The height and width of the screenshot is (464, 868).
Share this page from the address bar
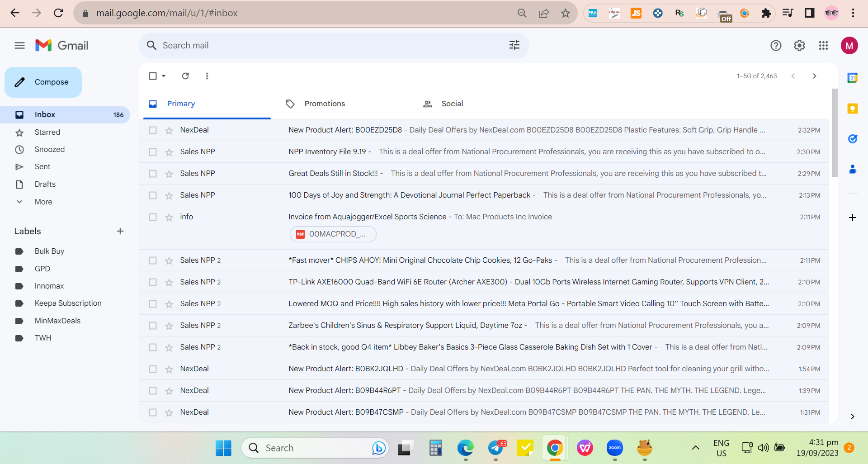544,13
